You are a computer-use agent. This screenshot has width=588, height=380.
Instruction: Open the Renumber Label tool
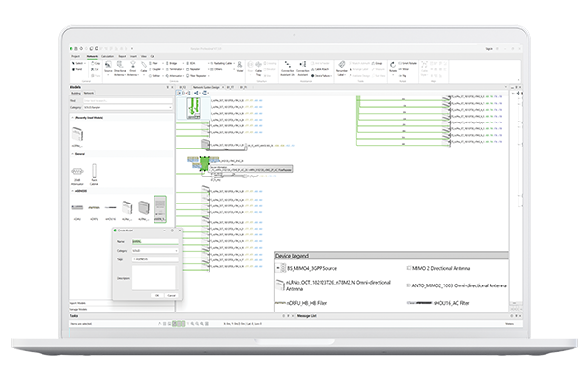342,68
